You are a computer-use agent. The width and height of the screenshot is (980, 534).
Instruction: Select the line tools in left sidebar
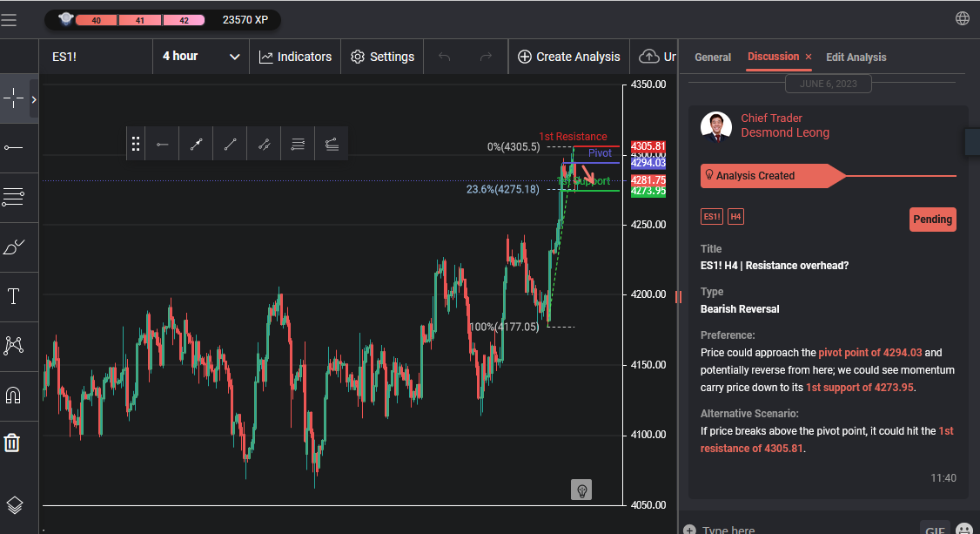coord(13,147)
